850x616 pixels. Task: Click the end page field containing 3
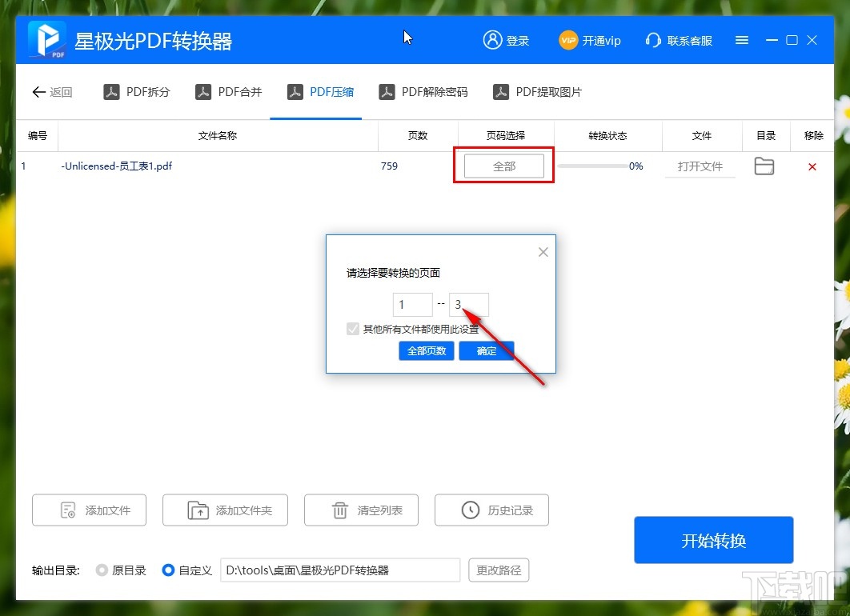tap(469, 305)
